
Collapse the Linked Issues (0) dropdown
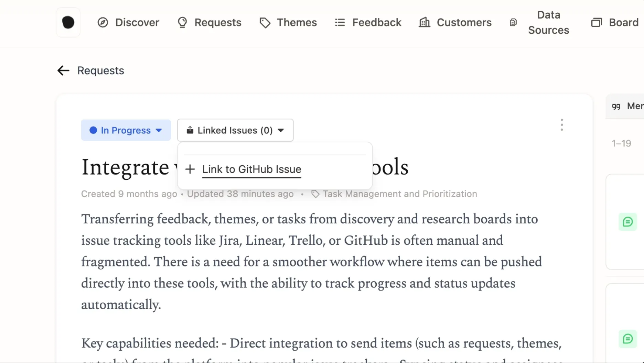235,130
